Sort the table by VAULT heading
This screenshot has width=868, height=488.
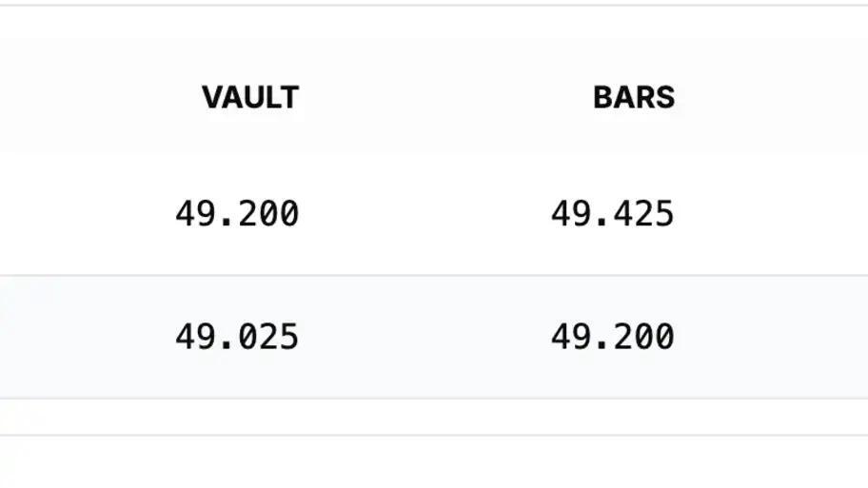[x=250, y=97]
